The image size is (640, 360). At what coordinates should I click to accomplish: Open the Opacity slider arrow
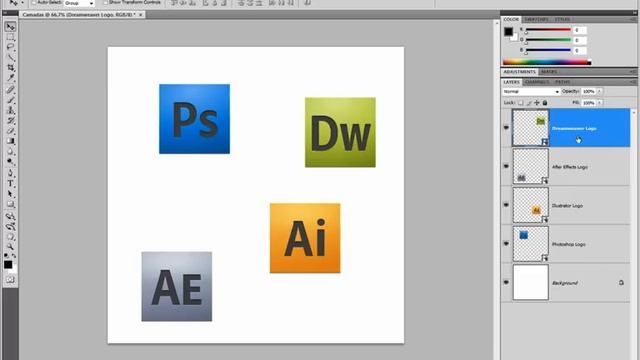coord(599,91)
